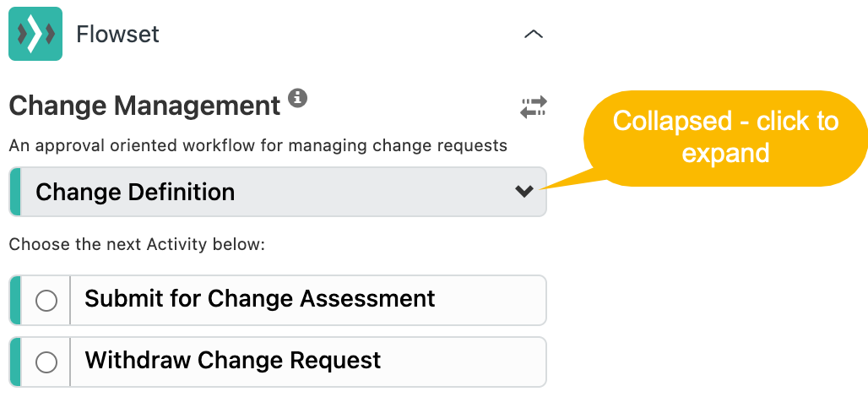Click the Flowset panel title text
This screenshot has width=868, height=397.
tap(117, 35)
